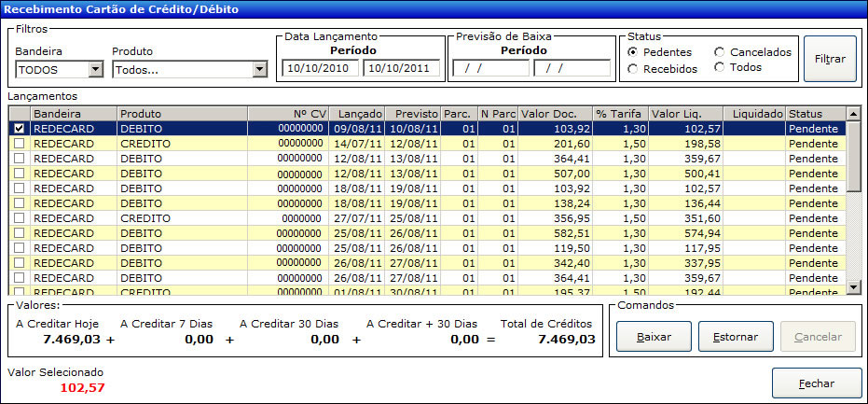
Task: Click the vertical scrollbar thumb in Lançamentos
Action: click(853, 156)
